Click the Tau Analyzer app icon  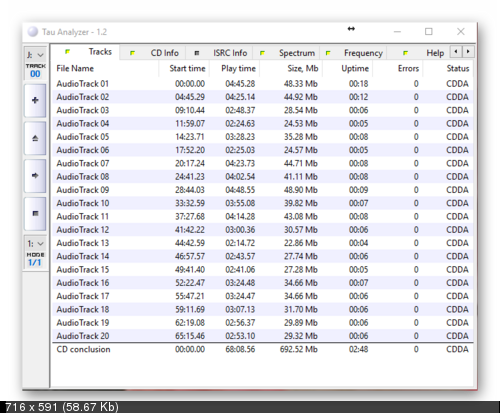[33, 32]
